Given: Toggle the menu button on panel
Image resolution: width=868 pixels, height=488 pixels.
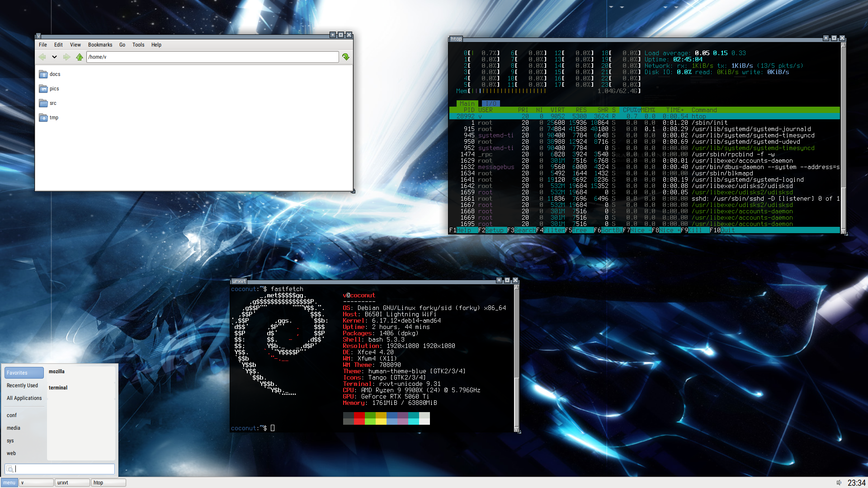Looking at the screenshot, I should (9, 483).
